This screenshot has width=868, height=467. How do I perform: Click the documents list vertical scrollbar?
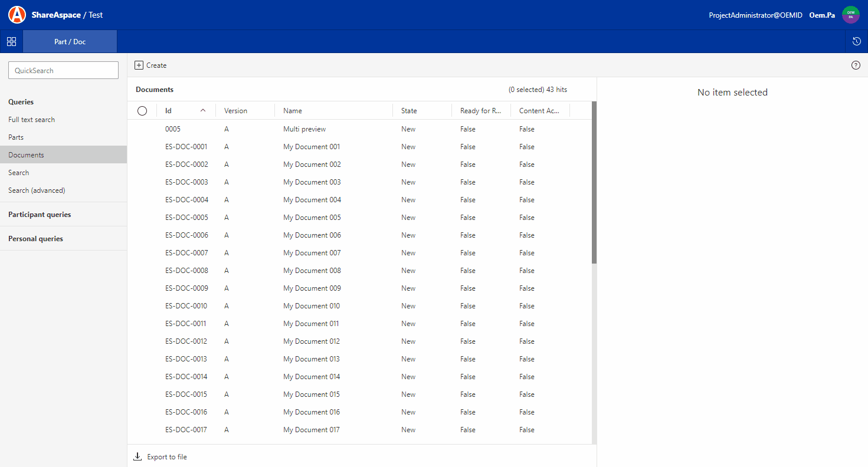click(x=594, y=183)
